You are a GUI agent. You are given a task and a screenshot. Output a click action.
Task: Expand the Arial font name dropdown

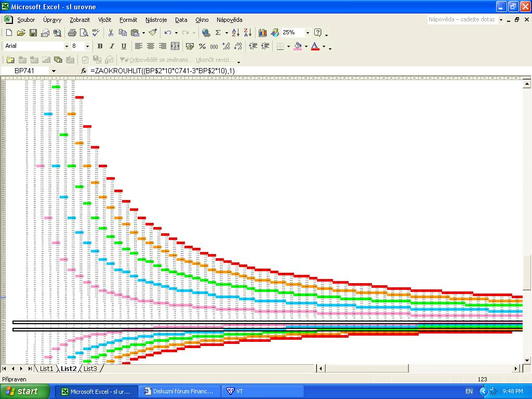[x=66, y=46]
